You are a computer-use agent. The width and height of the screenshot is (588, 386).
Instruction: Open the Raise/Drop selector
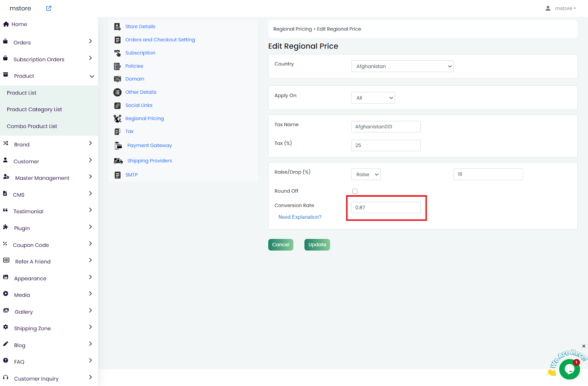click(x=366, y=175)
